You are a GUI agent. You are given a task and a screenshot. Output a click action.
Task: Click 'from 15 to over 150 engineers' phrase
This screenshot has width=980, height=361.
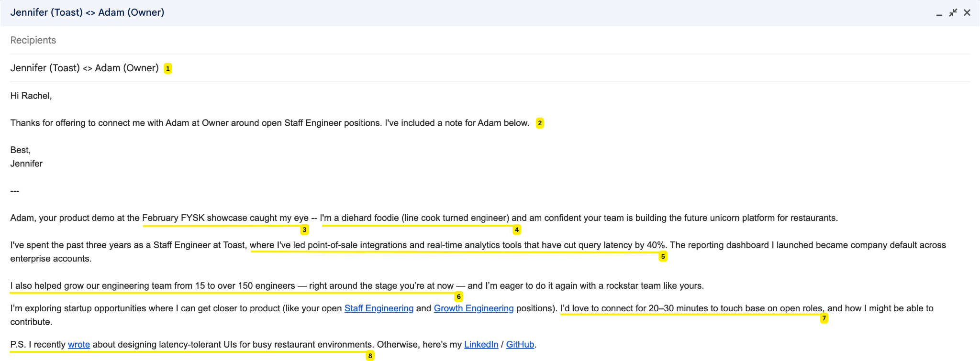[x=234, y=286]
